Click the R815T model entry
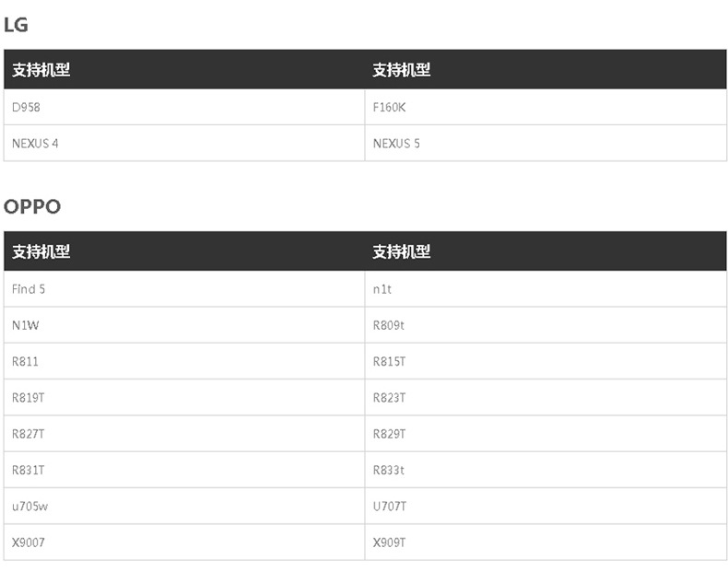 389,362
